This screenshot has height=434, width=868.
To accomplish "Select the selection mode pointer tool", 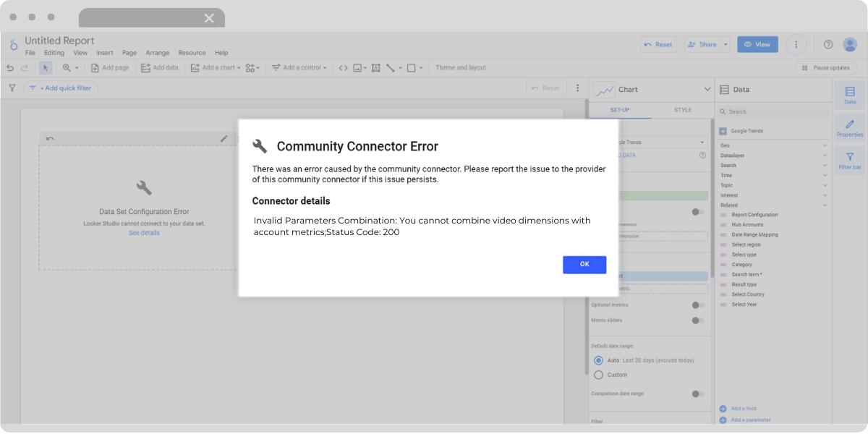I will tap(46, 68).
